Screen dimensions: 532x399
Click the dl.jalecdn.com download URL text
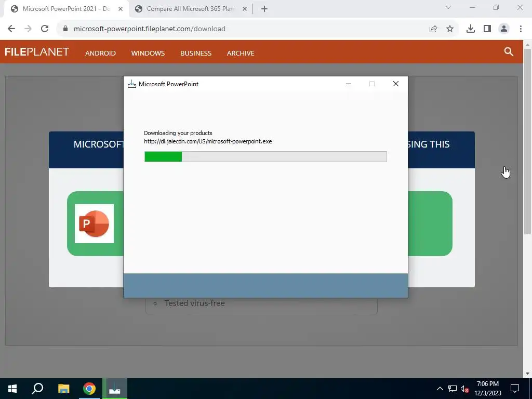(x=208, y=141)
